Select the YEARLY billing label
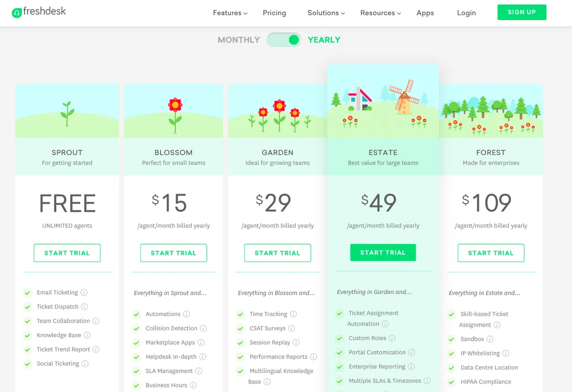 pos(324,40)
